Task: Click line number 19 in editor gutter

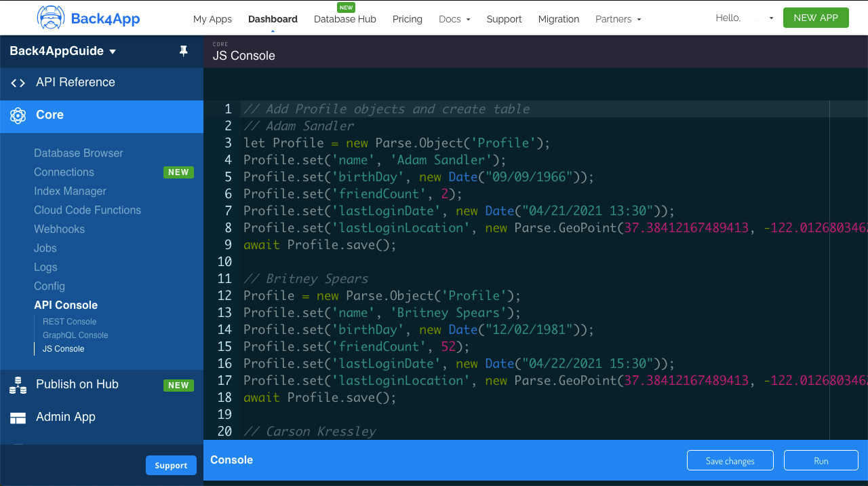Action: point(224,415)
